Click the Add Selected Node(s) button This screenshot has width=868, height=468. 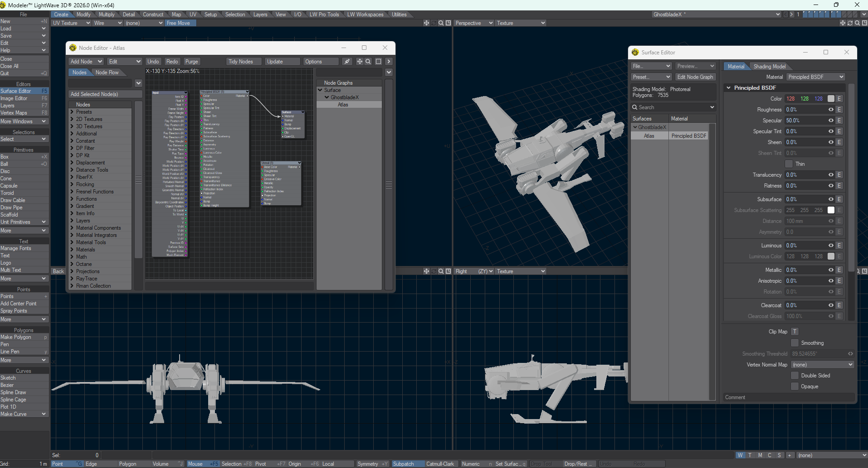coord(105,94)
